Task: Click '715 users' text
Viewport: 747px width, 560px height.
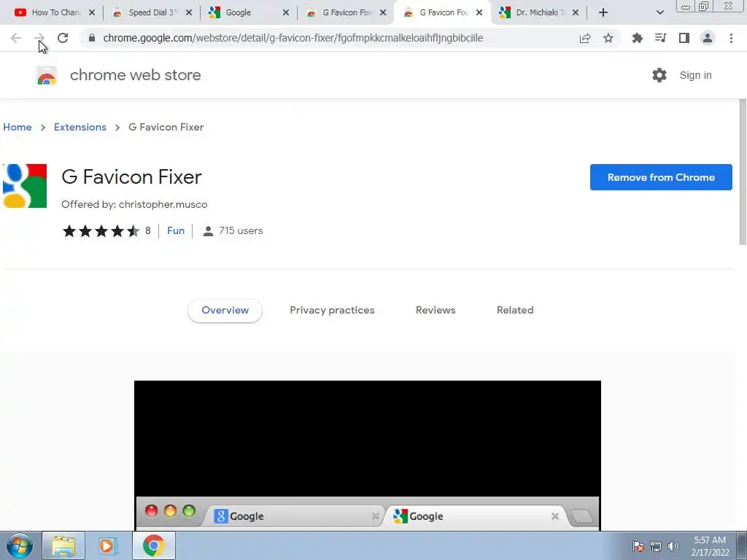Action: [x=241, y=230]
